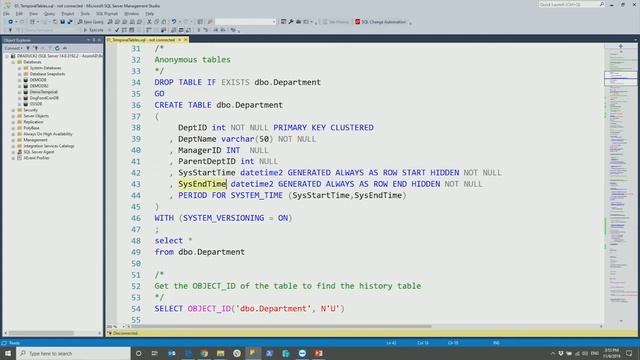640x360 pixels.
Task: Click the Properties wrench icon
Action: (291, 22)
